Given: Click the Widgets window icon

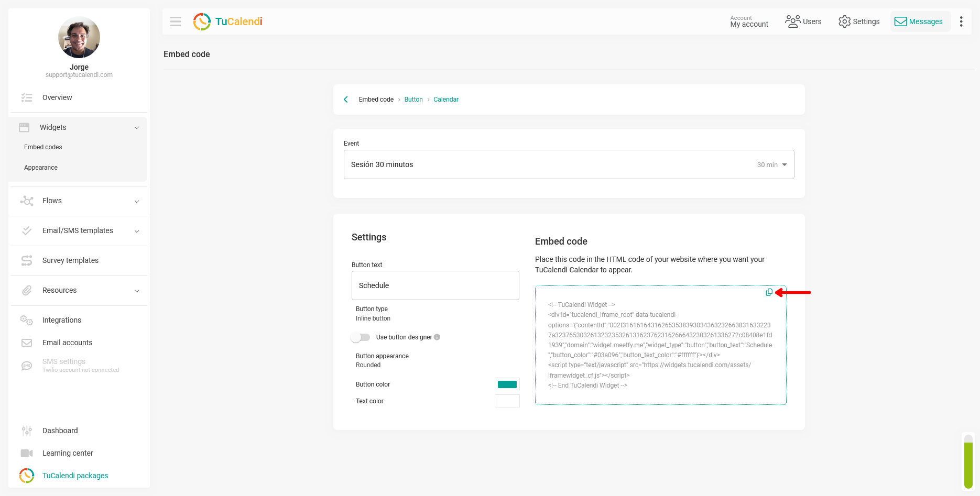Looking at the screenshot, I should click(x=24, y=127).
